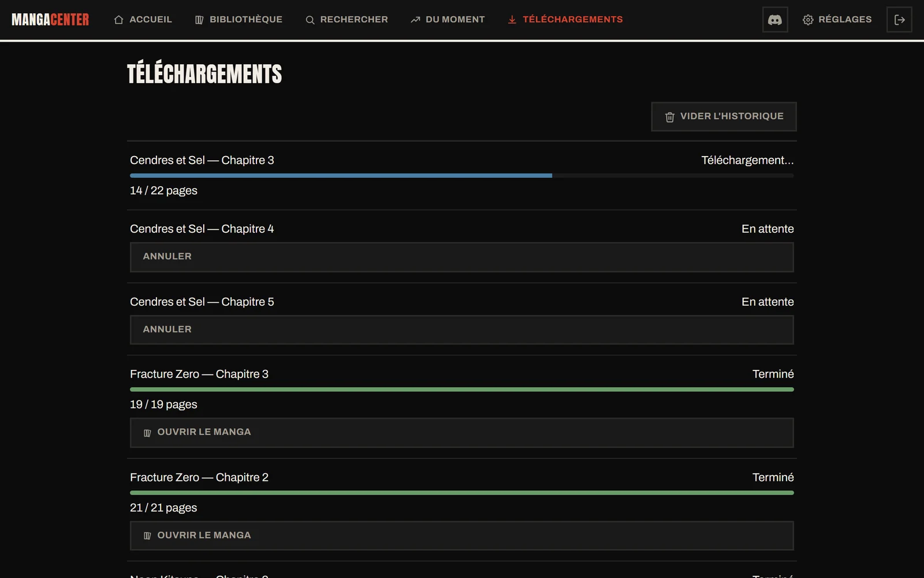Click the "Cendres et Sel — Chapitre 5" title
The height and width of the screenshot is (578, 924).
pos(202,302)
